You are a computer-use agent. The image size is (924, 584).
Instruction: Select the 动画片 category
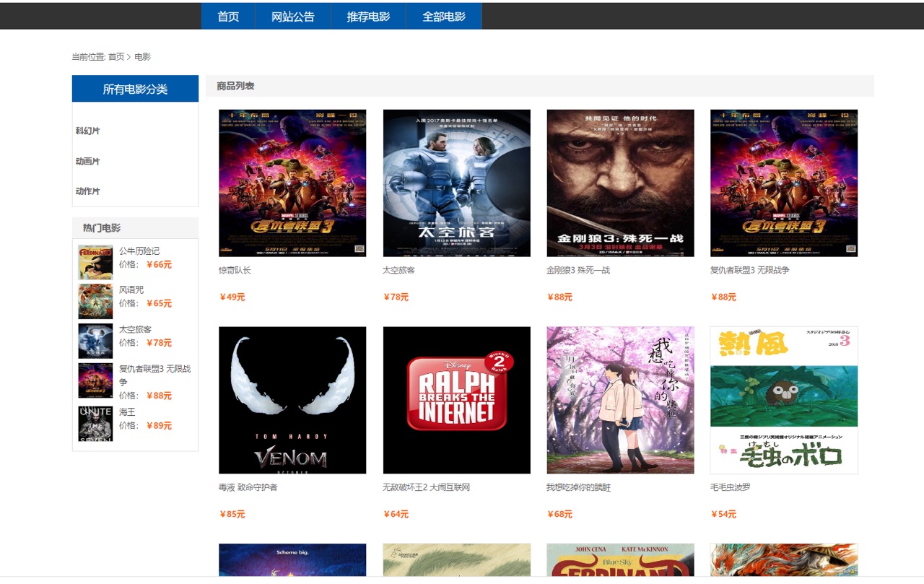88,161
